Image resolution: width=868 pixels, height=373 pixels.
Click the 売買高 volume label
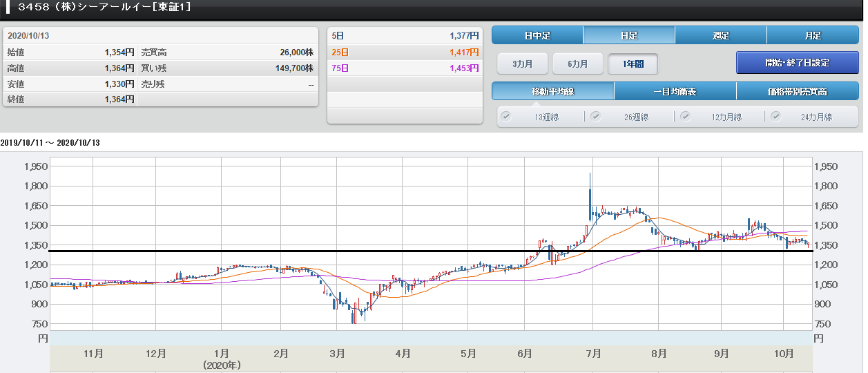[154, 52]
